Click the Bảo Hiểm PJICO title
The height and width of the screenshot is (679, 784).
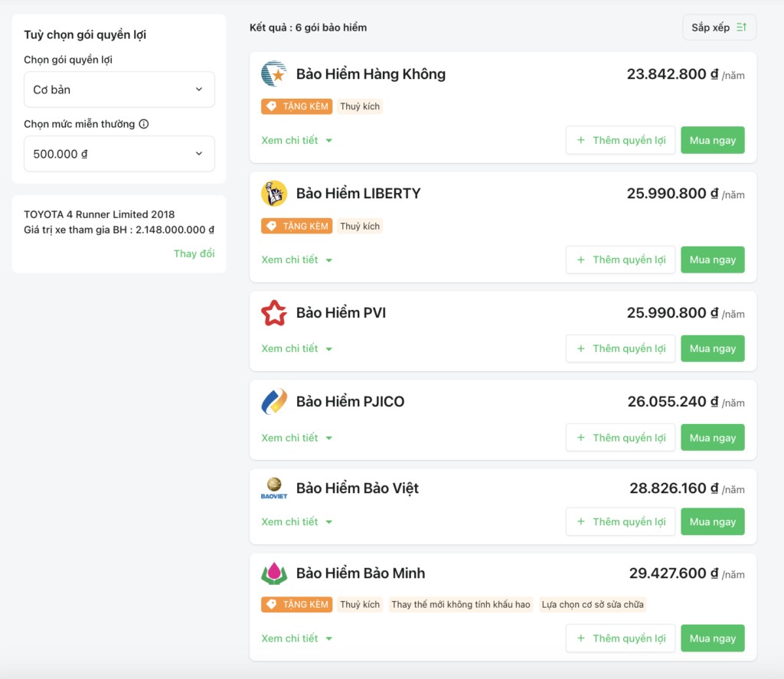[x=350, y=402]
